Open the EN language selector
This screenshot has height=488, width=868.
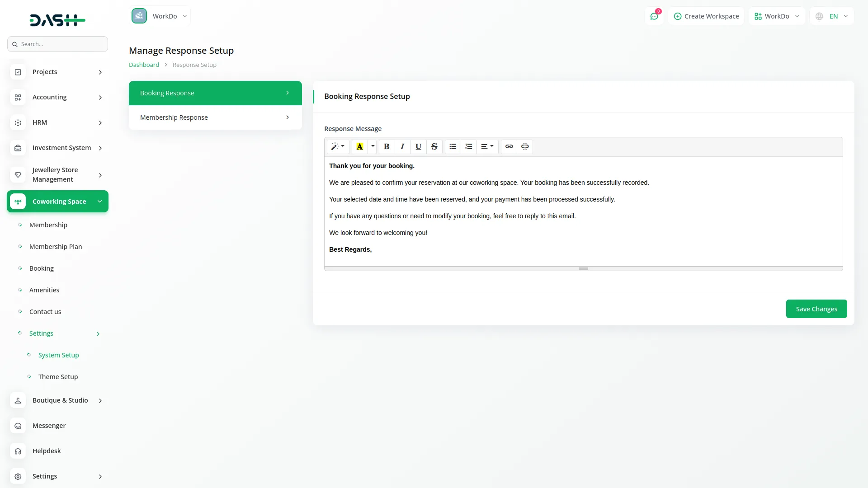click(x=832, y=16)
